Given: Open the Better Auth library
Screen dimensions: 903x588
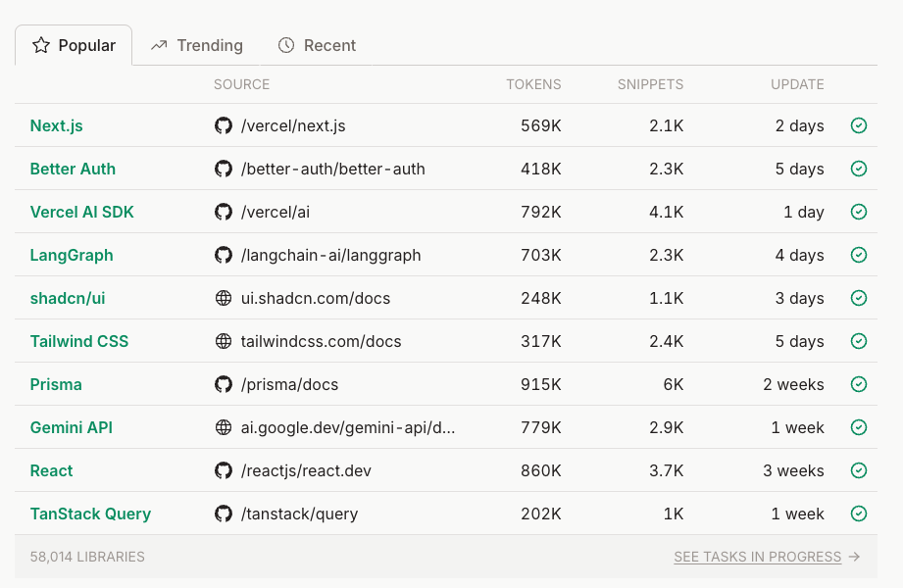Looking at the screenshot, I should (73, 169).
